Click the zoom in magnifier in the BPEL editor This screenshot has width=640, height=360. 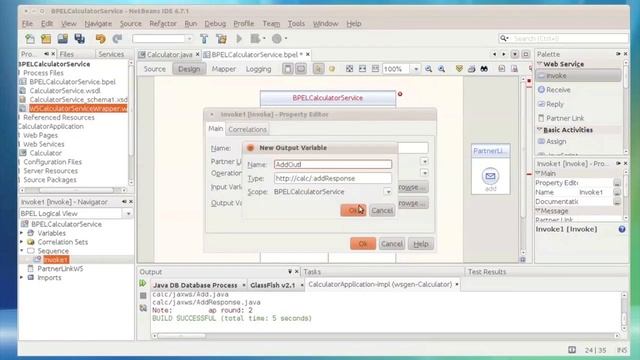(x=442, y=69)
